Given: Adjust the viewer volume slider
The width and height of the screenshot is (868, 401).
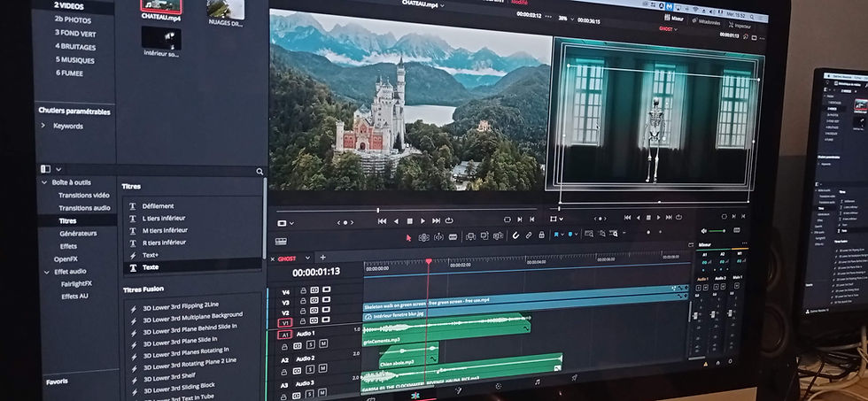Looking at the screenshot, I should coord(717,231).
